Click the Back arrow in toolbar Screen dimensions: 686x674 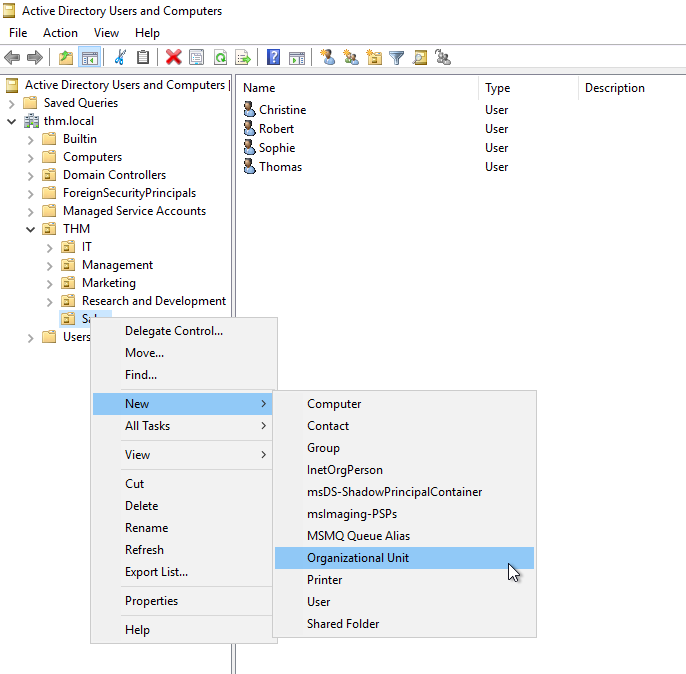click(12, 57)
